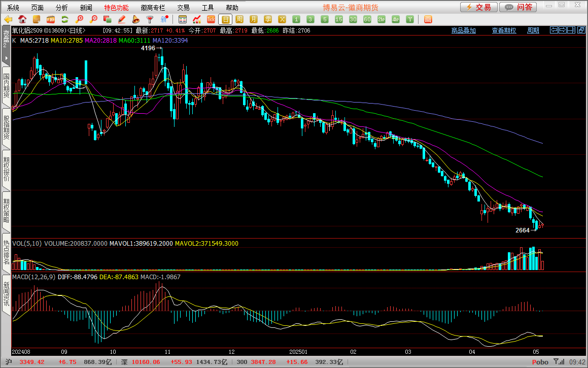588x368 pixels.
Task: Switch to 5-minute chart period
Action: (325, 19)
